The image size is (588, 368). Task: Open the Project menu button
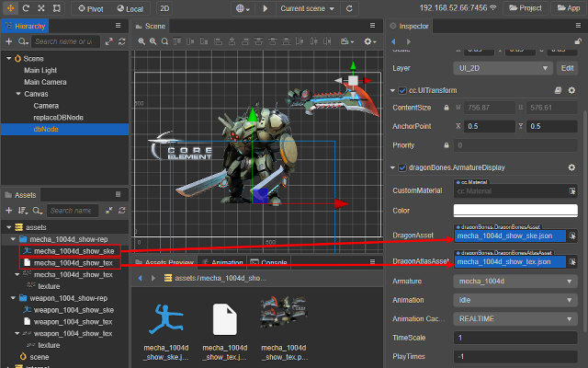(526, 8)
